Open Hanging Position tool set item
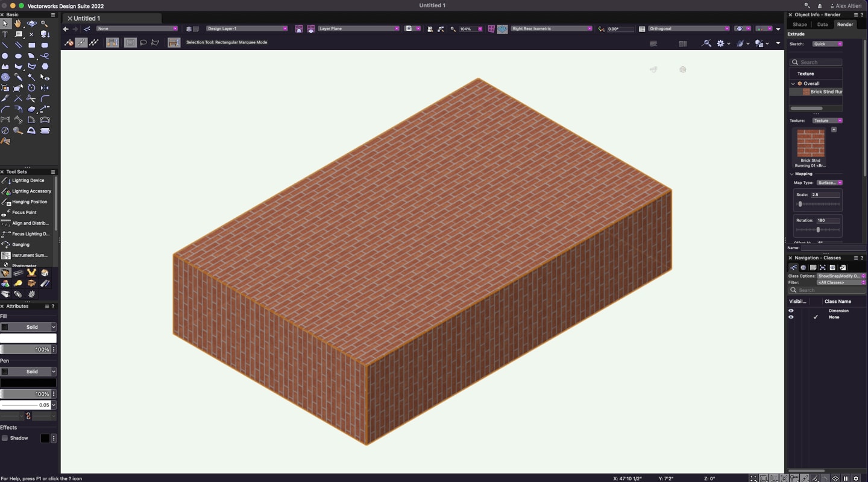Image resolution: width=868 pixels, height=482 pixels. pyautogui.click(x=28, y=202)
